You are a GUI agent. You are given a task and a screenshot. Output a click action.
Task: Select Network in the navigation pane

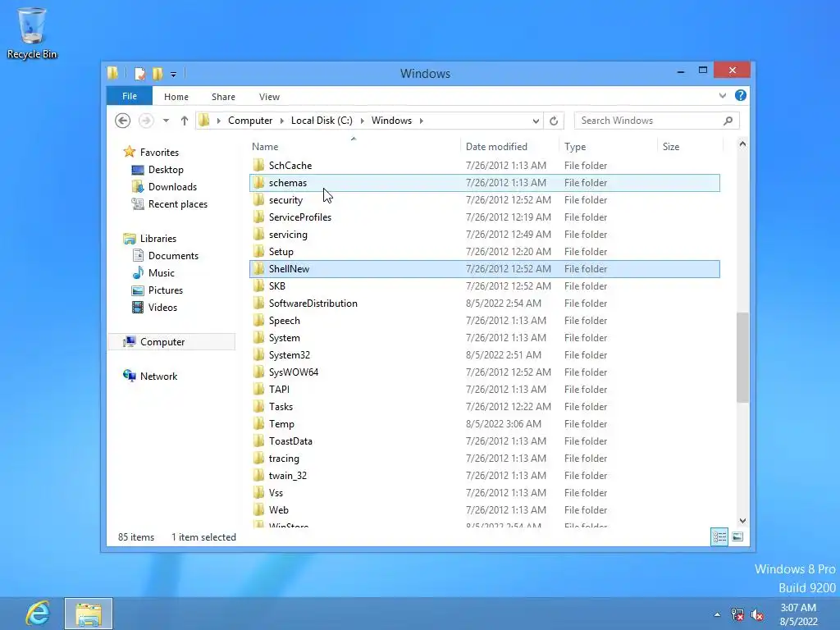coord(158,376)
